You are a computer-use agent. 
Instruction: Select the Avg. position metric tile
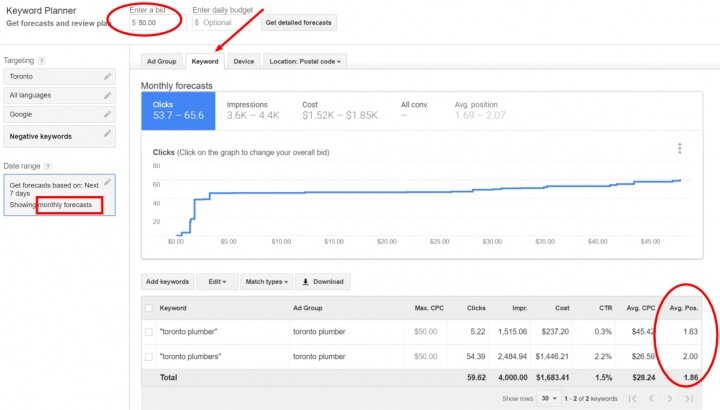click(480, 111)
